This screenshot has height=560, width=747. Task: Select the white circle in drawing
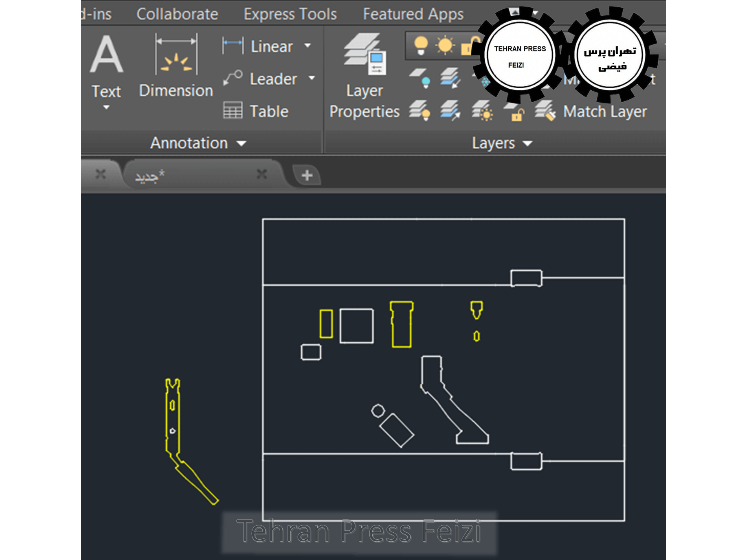[x=378, y=411]
